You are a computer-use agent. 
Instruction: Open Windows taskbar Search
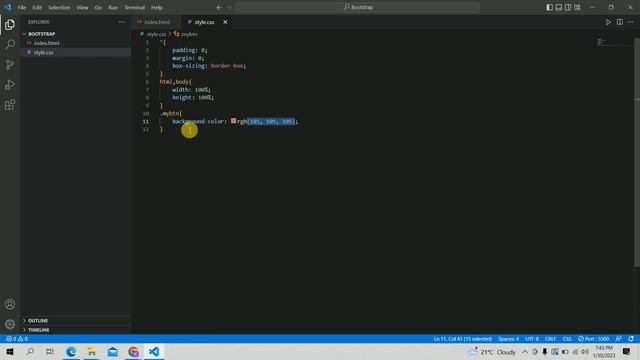(30, 352)
